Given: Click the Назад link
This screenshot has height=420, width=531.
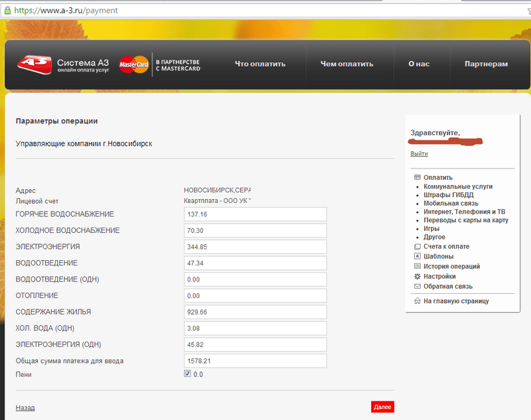Looking at the screenshot, I should coord(25,407).
